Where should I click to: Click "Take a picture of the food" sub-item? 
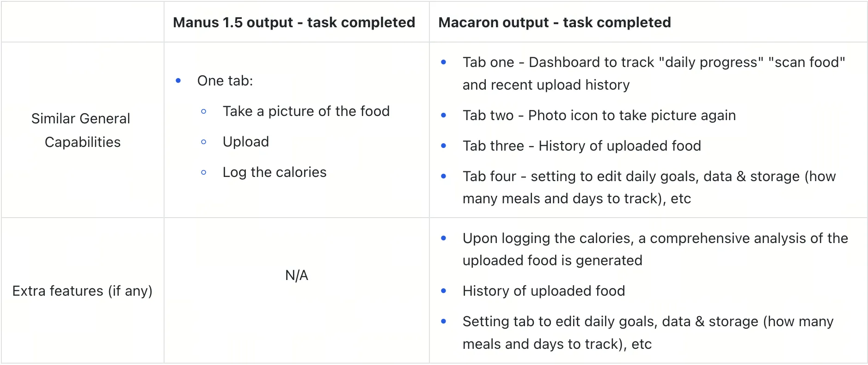(x=306, y=111)
